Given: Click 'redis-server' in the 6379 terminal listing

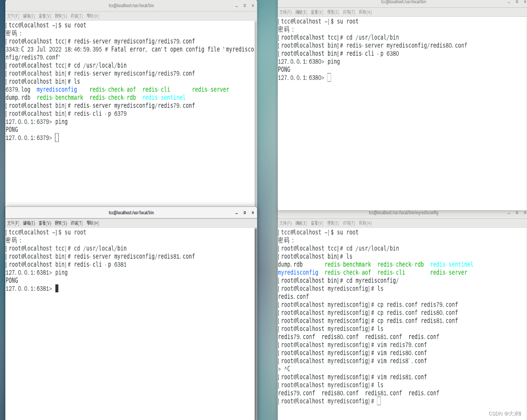Looking at the screenshot, I should [211, 90].
